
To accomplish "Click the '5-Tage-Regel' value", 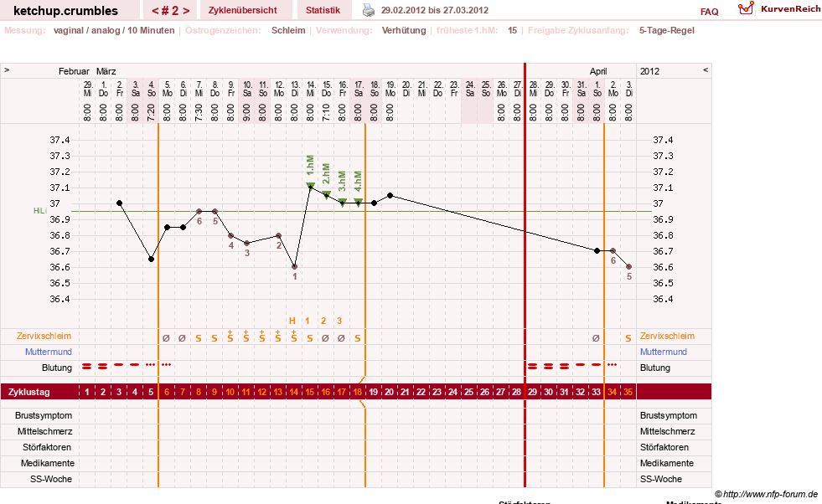I will click(x=666, y=30).
